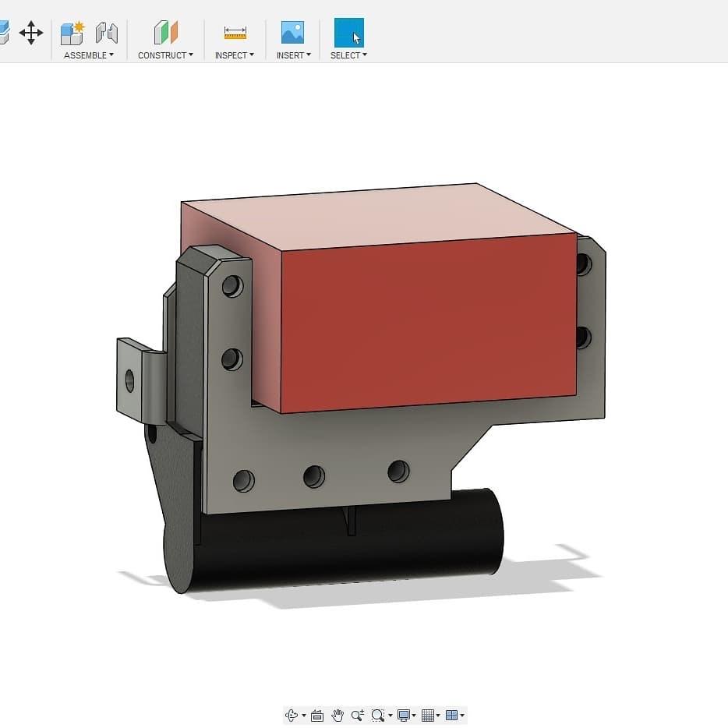The height and width of the screenshot is (728, 728).
Task: Select the black cylinder roller in the model
Action: pyautogui.click(x=344, y=548)
